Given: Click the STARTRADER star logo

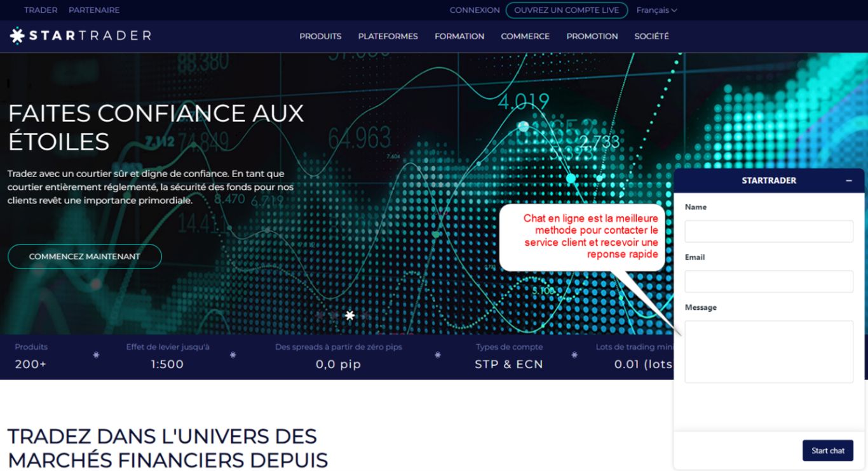Looking at the screenshot, I should tap(80, 36).
